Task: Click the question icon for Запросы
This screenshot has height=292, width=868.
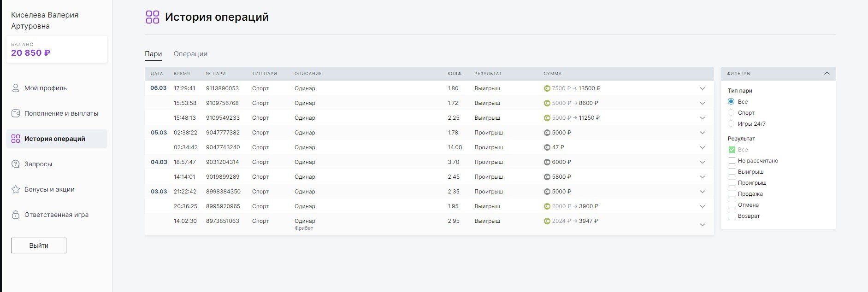Action: [16, 164]
